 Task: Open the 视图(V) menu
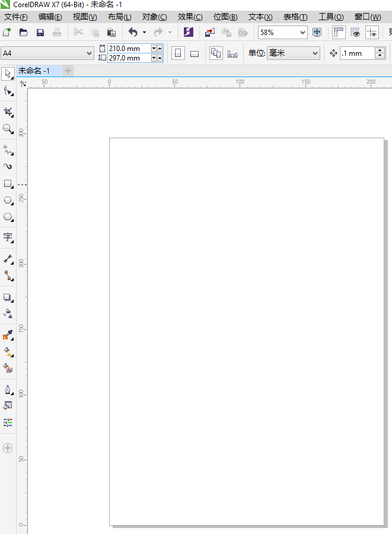pos(85,17)
